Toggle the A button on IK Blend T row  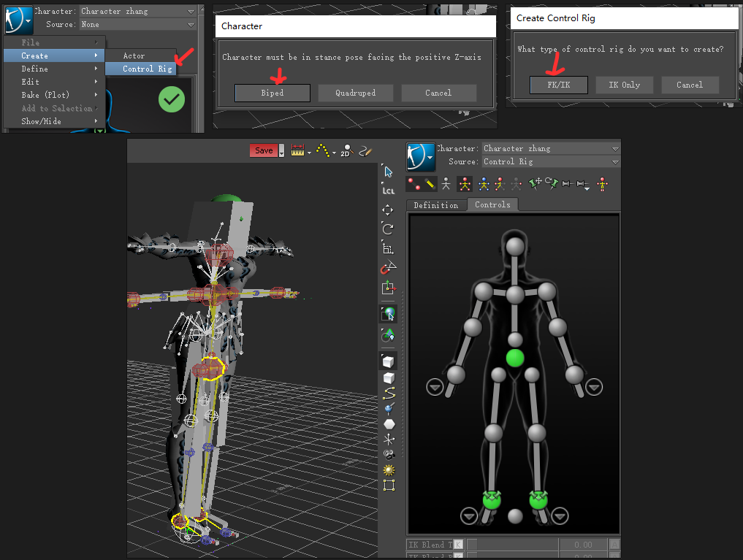[x=614, y=545]
